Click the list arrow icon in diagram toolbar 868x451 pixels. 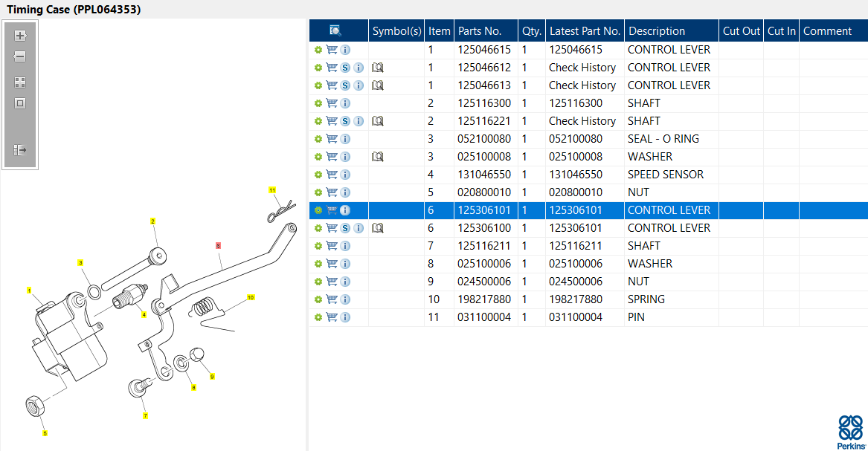(x=20, y=150)
